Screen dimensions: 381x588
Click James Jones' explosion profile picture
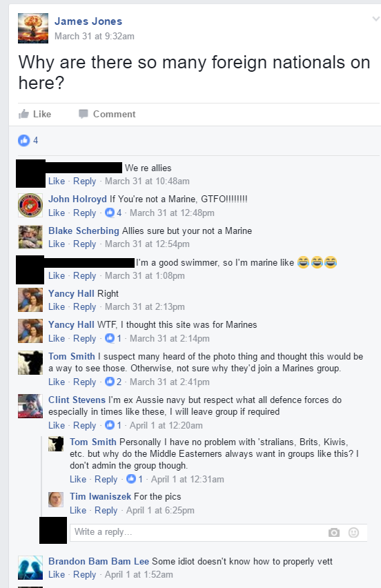pyautogui.click(x=33, y=28)
